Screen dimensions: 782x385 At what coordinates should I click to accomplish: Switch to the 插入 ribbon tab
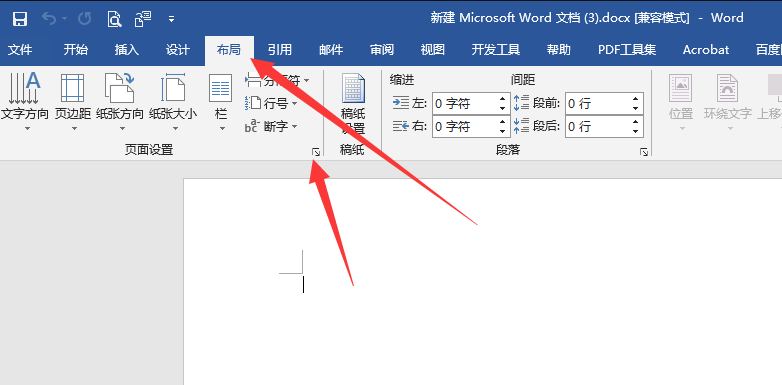[127, 50]
